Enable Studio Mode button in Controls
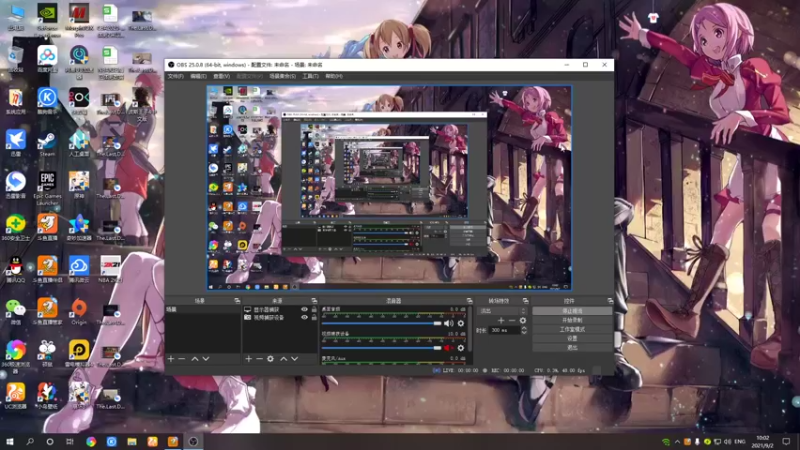Viewport: 800px width, 450px height. (x=572, y=329)
